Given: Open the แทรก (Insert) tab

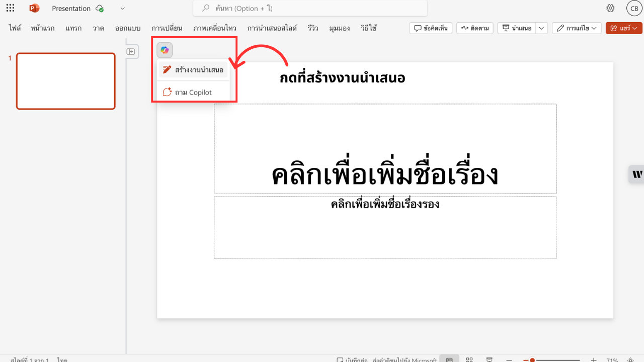Looking at the screenshot, I should point(73,28).
